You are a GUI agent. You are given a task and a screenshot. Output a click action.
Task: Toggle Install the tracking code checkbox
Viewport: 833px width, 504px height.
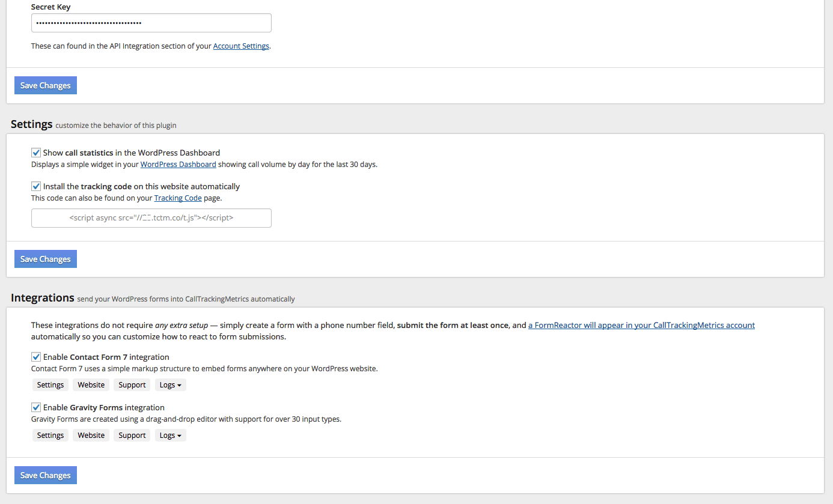pos(36,186)
